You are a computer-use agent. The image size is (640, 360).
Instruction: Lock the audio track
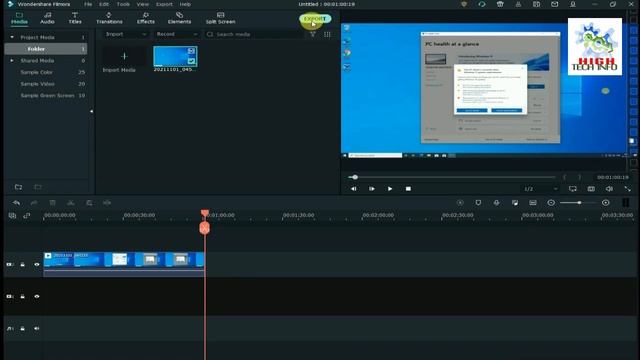point(22,329)
